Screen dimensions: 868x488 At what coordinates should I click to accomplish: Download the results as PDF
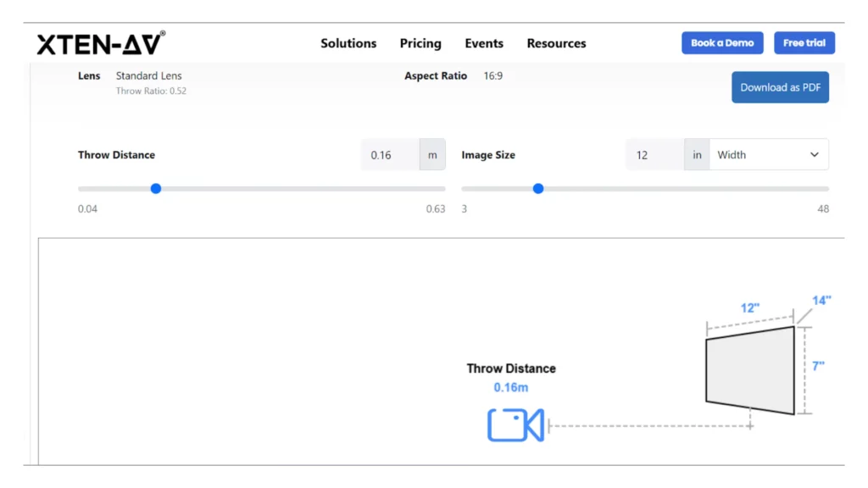pyautogui.click(x=780, y=87)
